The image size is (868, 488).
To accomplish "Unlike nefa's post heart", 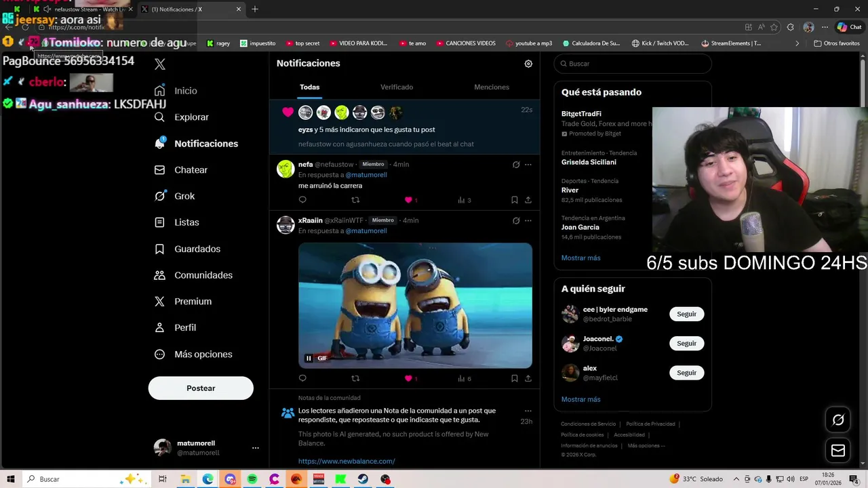I will 408,200.
